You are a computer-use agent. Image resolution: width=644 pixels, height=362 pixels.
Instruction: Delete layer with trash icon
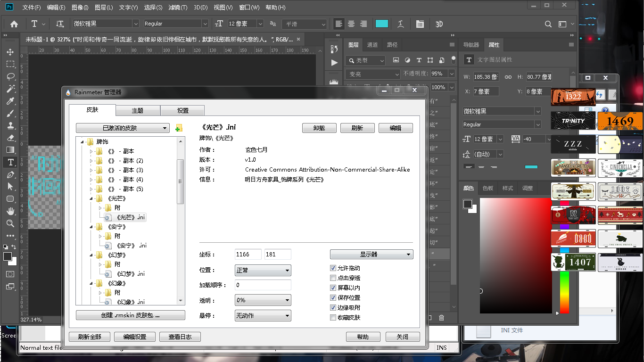(x=442, y=318)
